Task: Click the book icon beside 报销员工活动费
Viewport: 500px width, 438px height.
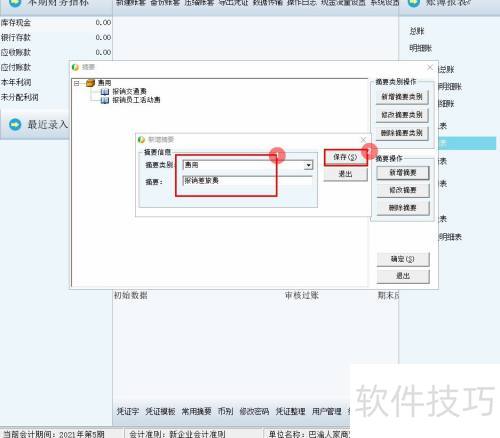Action: pyautogui.click(x=105, y=100)
